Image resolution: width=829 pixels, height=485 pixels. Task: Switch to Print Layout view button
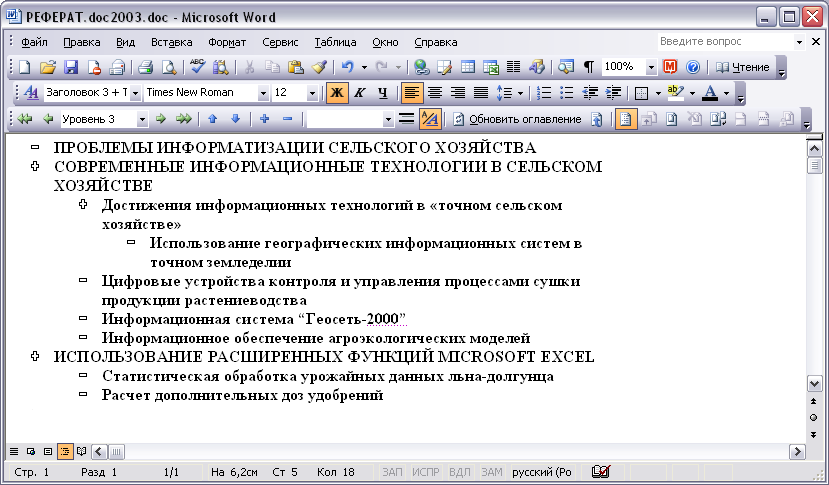click(48, 451)
